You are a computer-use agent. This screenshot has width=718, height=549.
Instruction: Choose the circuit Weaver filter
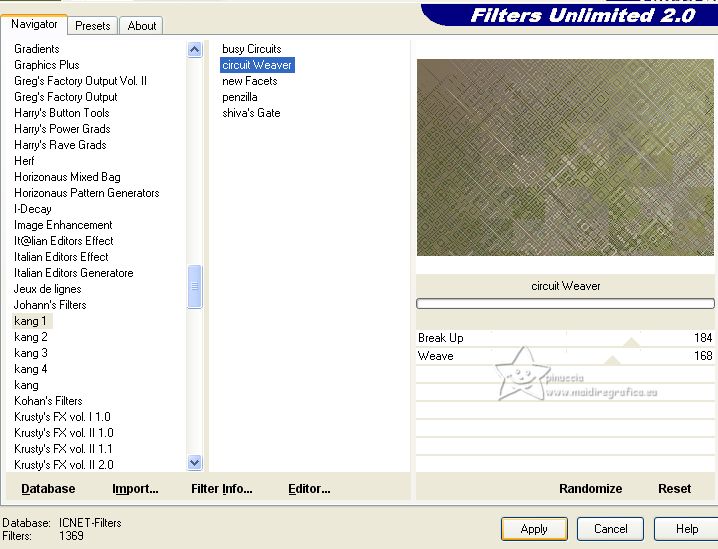[x=257, y=65]
